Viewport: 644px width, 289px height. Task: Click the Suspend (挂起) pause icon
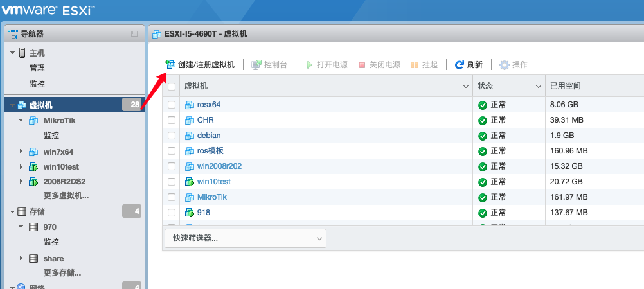pos(415,65)
